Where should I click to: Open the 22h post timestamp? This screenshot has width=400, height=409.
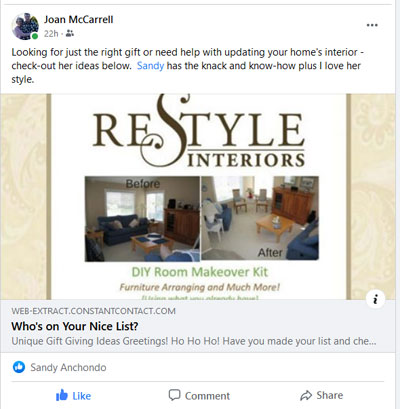click(51, 34)
